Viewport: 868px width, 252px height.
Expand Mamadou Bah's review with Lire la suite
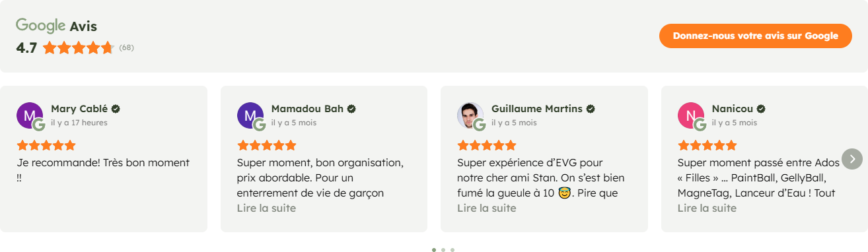coord(266,208)
